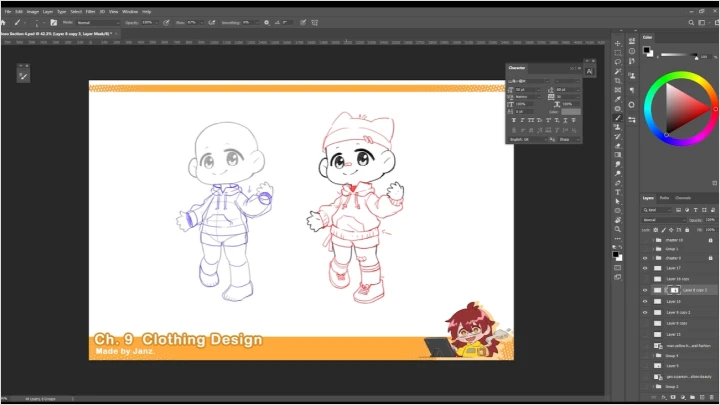Open the Filter menu

[x=91, y=11]
